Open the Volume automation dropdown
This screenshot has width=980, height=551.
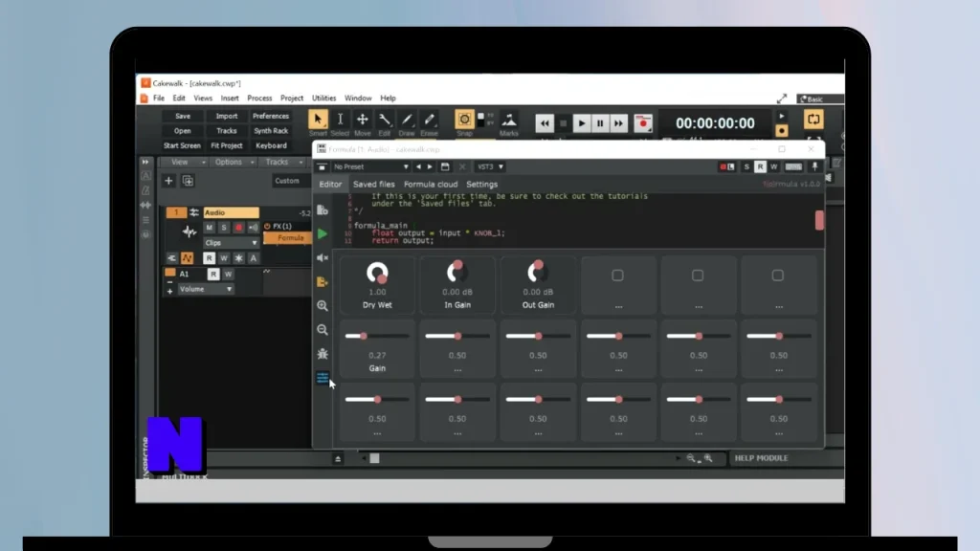[x=205, y=289]
